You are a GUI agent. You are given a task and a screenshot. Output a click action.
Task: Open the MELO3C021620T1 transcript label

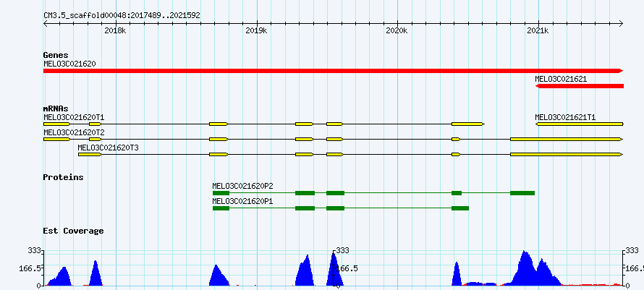[74, 117]
